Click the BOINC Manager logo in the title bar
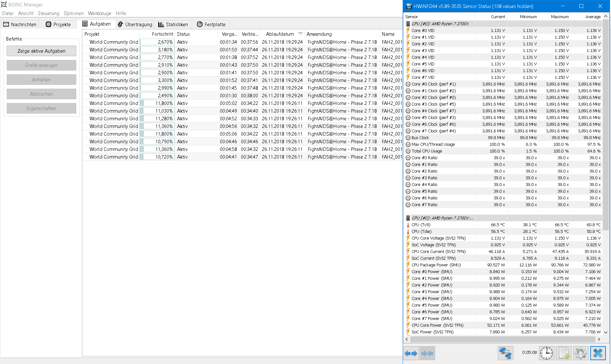611x364 pixels. point(4,4)
